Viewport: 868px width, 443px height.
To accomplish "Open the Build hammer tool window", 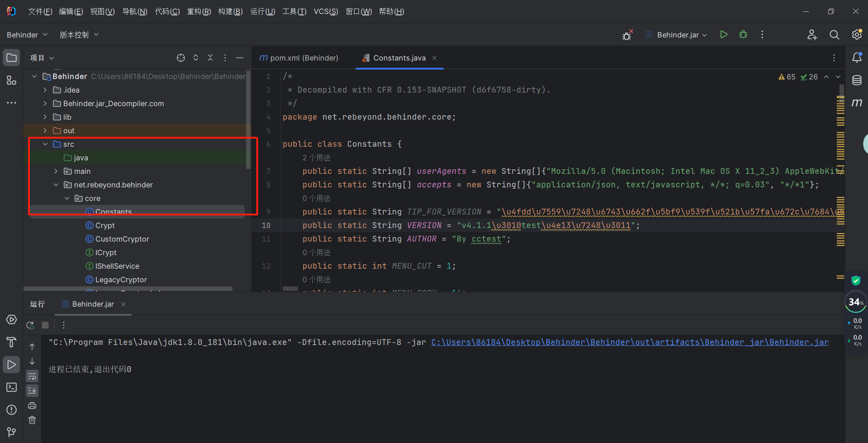I will click(x=11, y=342).
